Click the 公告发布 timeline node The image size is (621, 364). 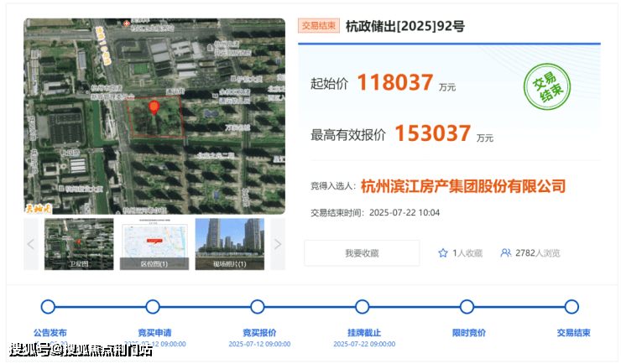pyautogui.click(x=49, y=307)
